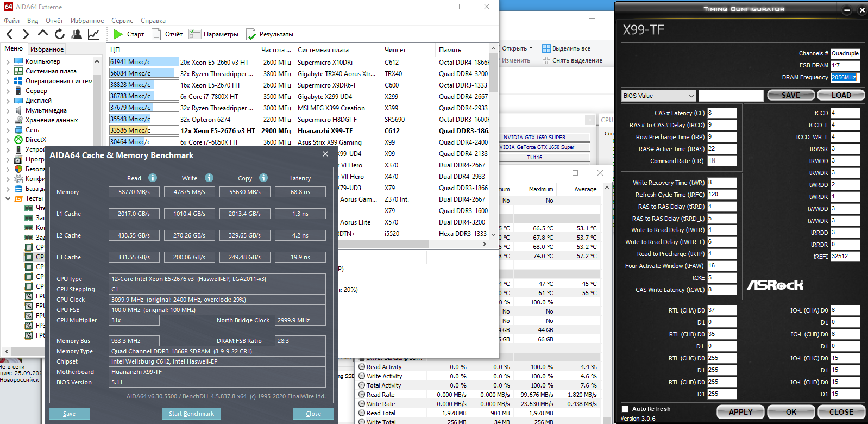The width and height of the screenshot is (868, 424).
Task: Expand the Дисплей tree node
Action: click(x=8, y=101)
